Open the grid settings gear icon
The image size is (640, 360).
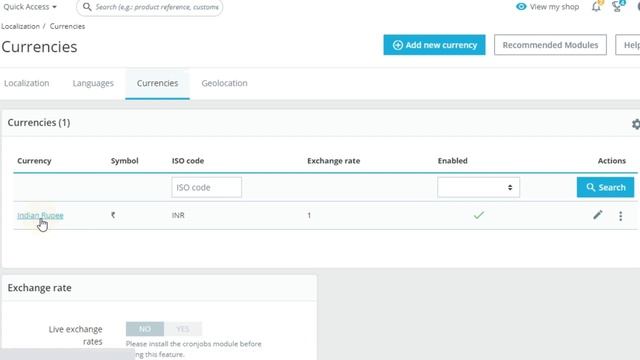[x=636, y=124]
